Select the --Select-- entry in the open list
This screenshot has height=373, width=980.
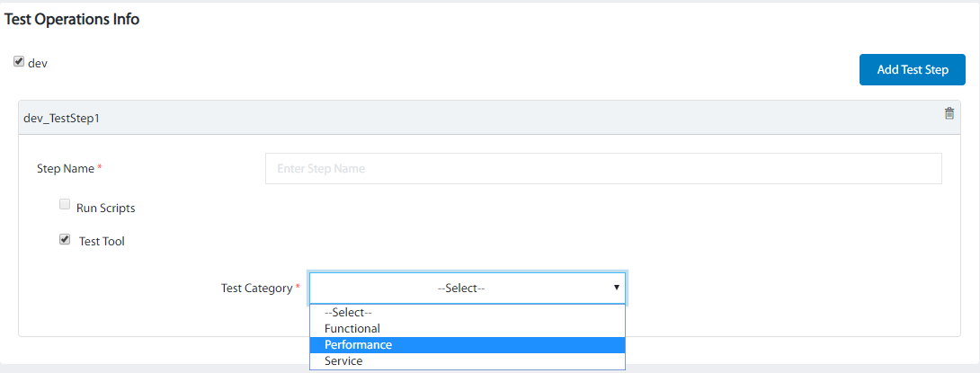click(348, 313)
